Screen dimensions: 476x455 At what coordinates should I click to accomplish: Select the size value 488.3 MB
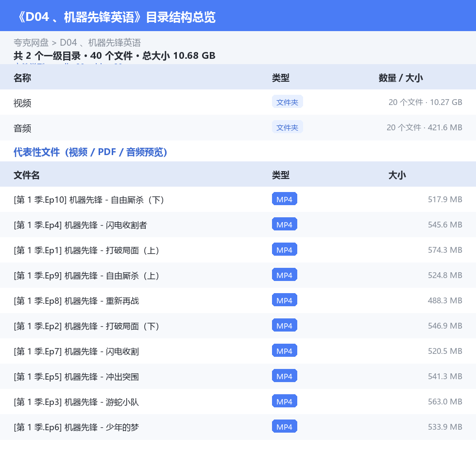[x=445, y=300]
